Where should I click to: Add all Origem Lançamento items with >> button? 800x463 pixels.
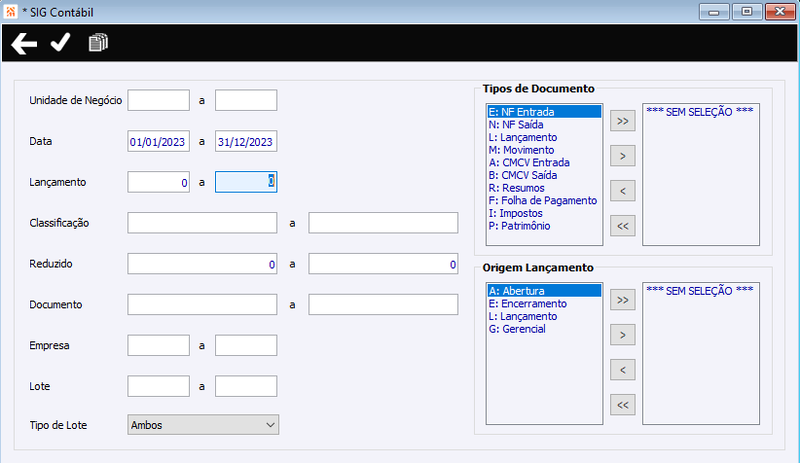[x=622, y=300]
